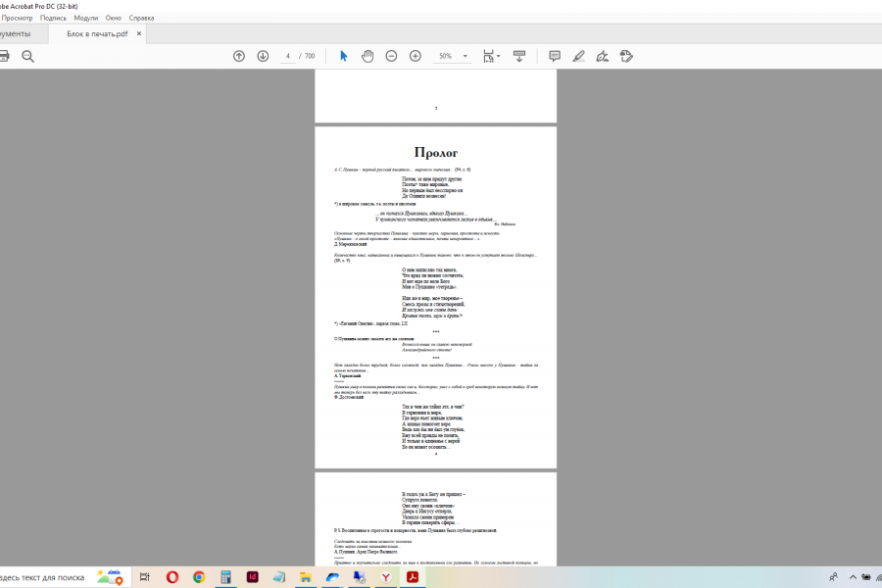This screenshot has width=882, height=588.
Task: Open the fit page options dropdown
Action: coord(499,56)
